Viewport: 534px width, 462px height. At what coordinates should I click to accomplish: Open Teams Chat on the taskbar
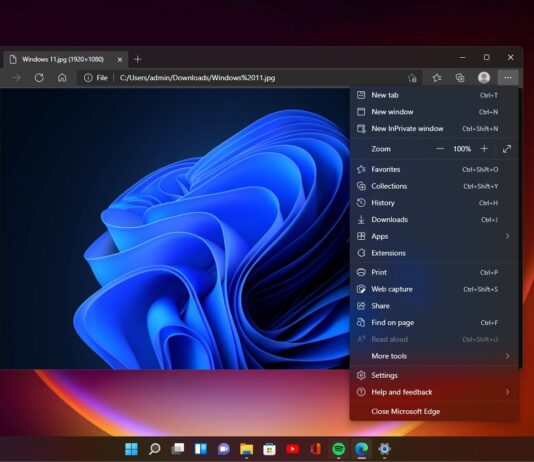[223, 449]
